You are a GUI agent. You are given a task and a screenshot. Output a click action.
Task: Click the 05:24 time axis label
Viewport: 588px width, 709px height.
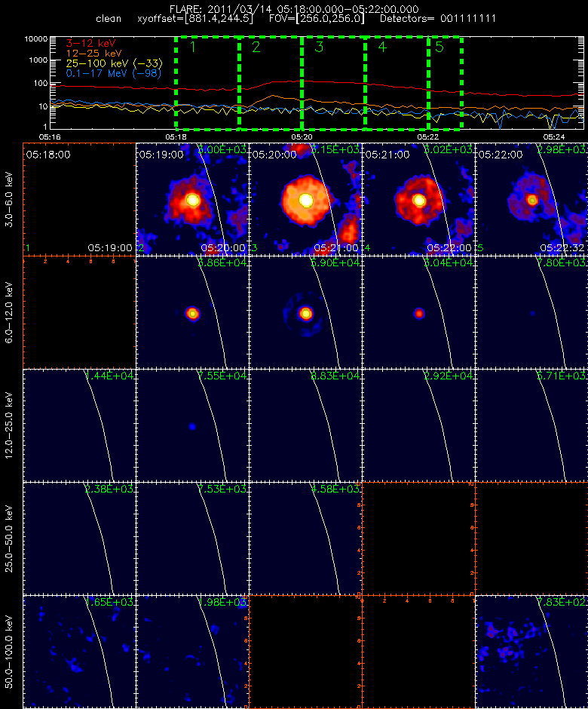[554, 137]
